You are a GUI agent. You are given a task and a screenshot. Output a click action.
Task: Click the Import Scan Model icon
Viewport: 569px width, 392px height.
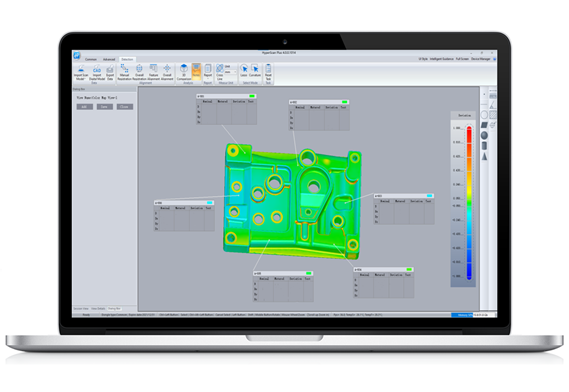(81, 69)
